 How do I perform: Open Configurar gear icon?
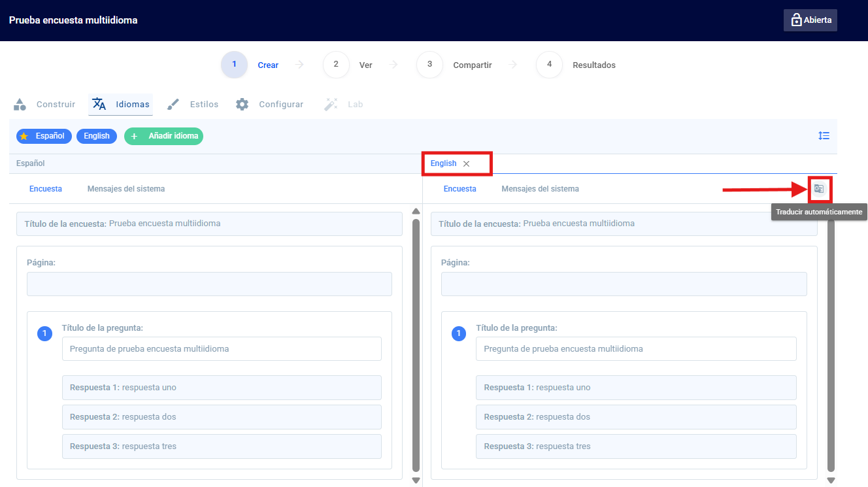242,104
